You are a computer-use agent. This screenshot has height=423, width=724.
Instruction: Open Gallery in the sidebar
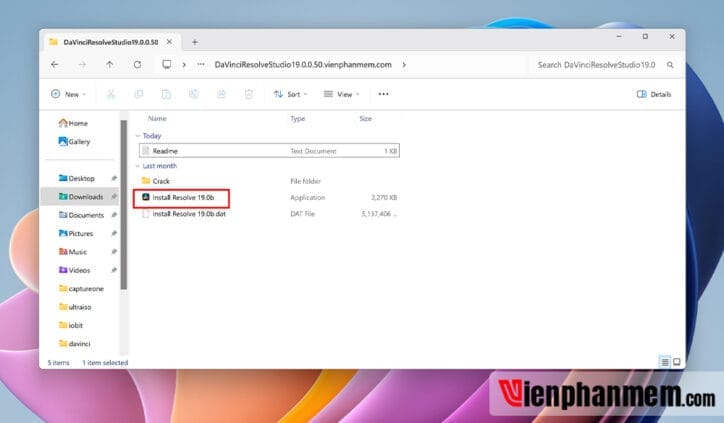pos(74,142)
